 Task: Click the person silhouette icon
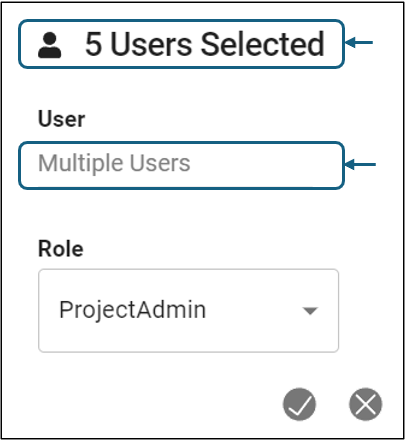50,45
